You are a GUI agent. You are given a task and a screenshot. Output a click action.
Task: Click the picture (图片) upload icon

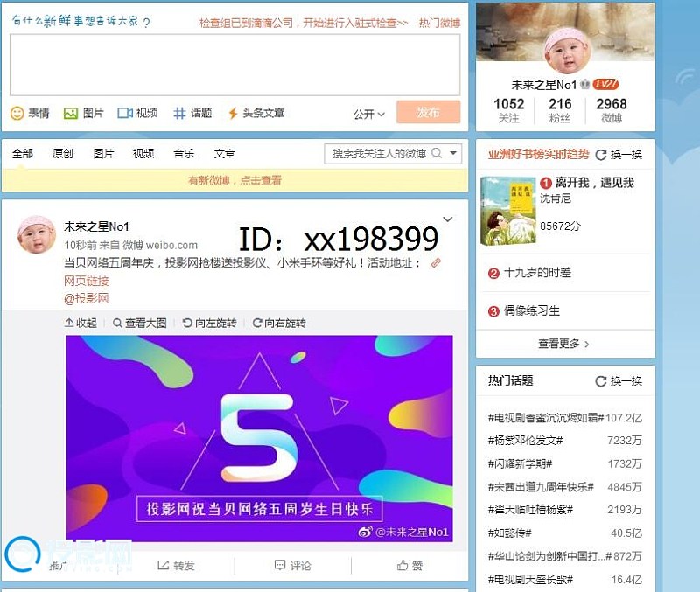click(71, 114)
